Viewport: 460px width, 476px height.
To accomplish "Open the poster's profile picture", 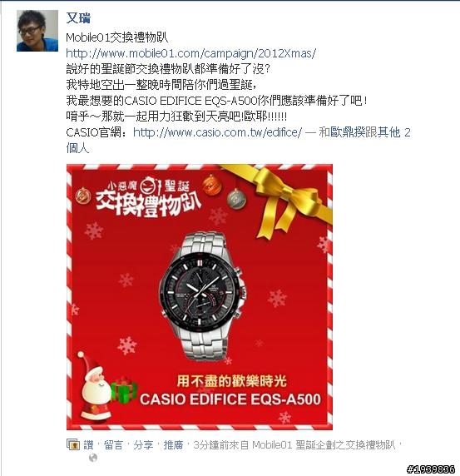I will (37, 31).
